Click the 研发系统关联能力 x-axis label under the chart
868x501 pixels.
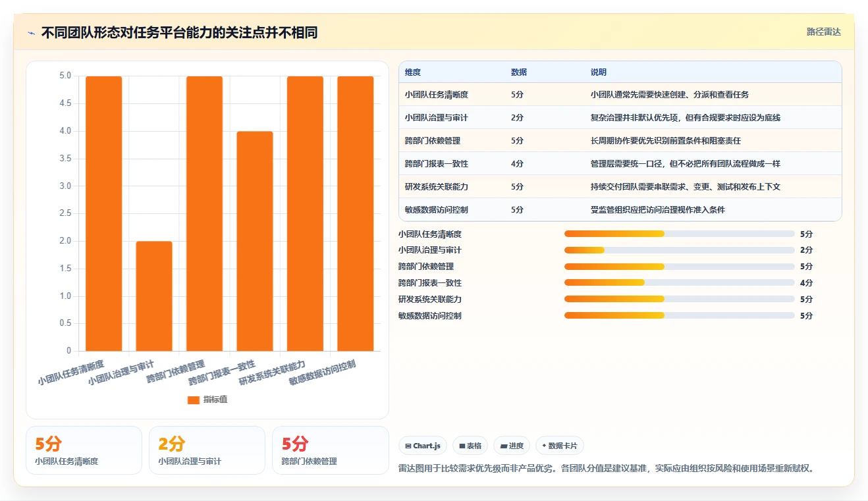click(272, 373)
